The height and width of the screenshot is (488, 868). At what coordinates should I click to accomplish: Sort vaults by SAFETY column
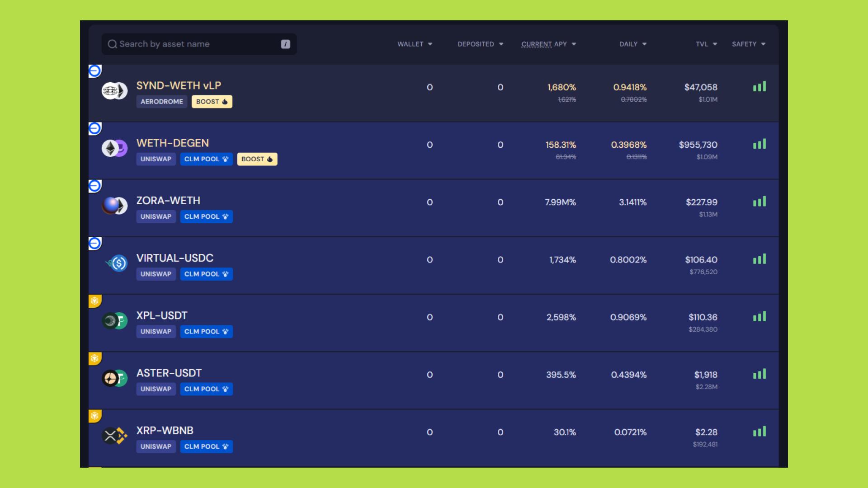point(748,44)
